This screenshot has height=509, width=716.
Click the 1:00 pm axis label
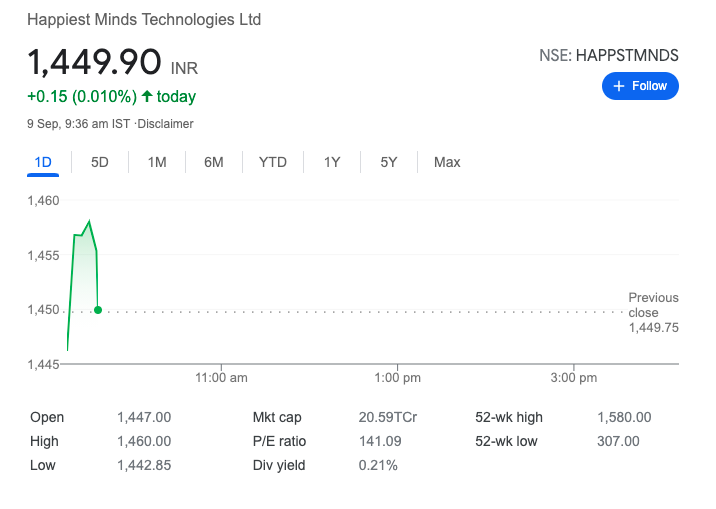[x=397, y=378]
